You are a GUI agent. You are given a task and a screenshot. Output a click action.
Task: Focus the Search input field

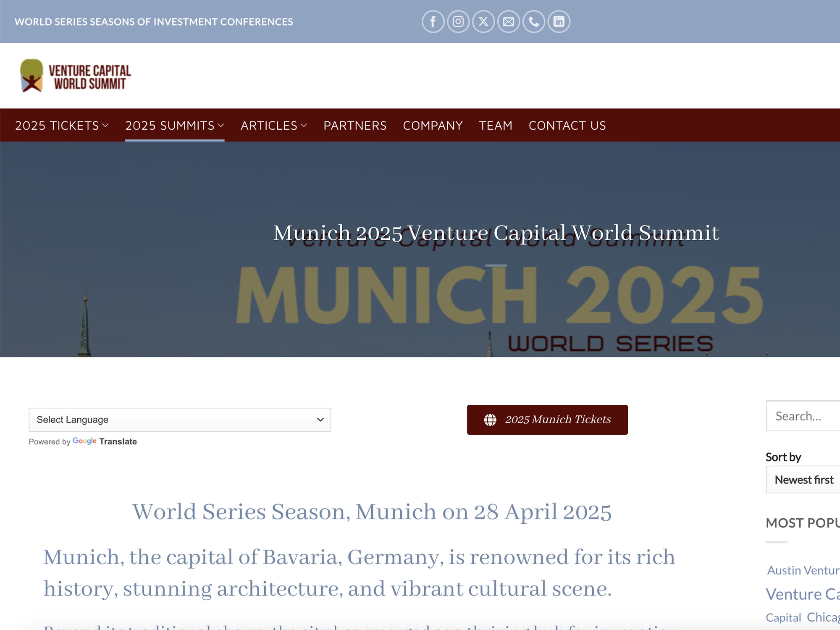click(x=803, y=416)
